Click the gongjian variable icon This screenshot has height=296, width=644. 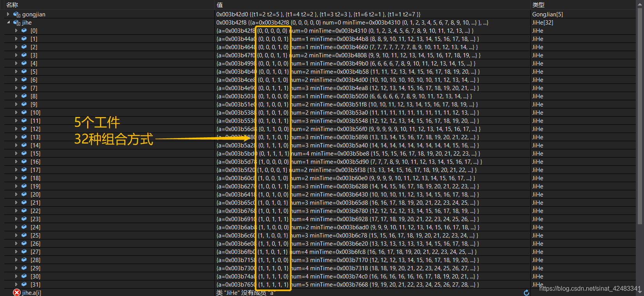(17, 14)
